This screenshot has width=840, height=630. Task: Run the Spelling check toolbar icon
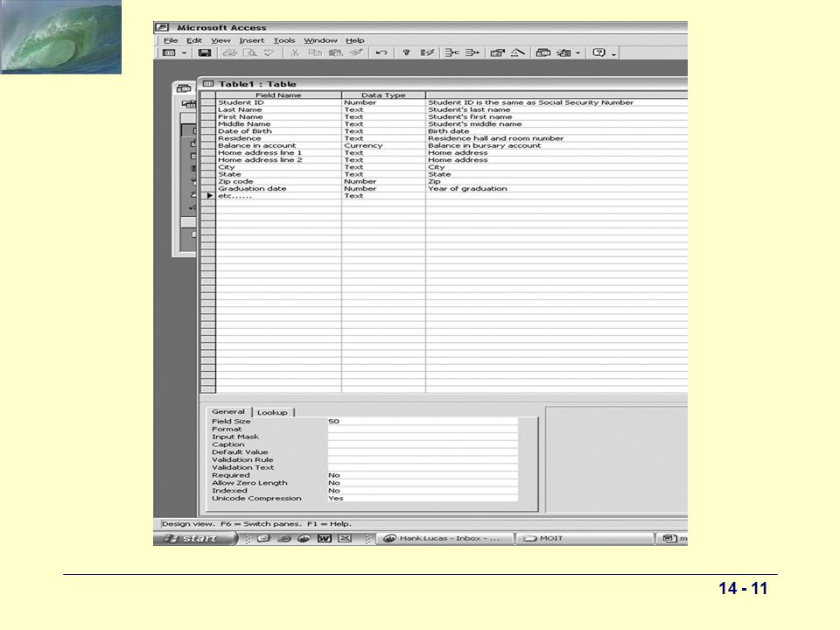point(270,52)
